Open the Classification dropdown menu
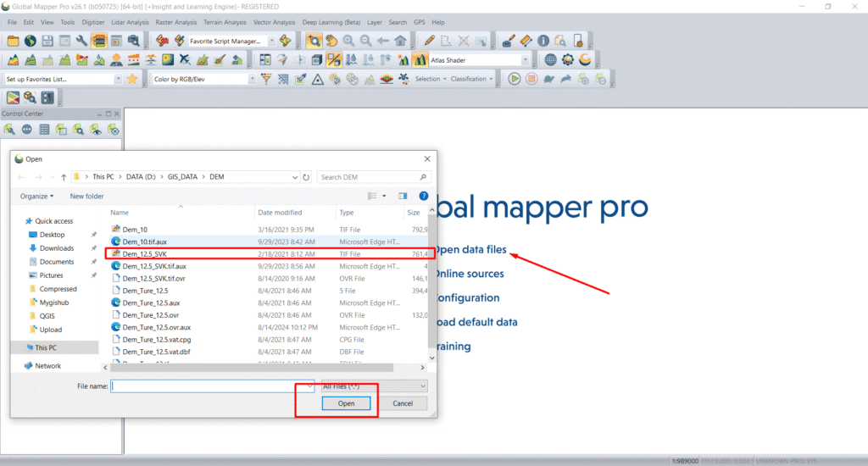 [x=471, y=79]
